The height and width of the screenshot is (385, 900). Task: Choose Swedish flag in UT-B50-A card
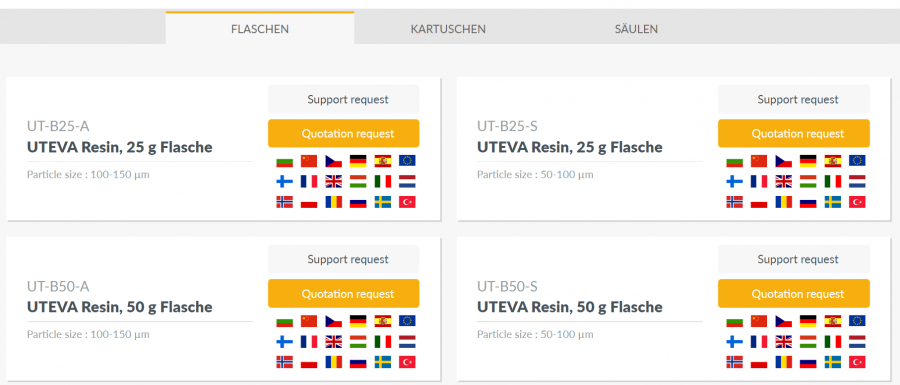383,362
